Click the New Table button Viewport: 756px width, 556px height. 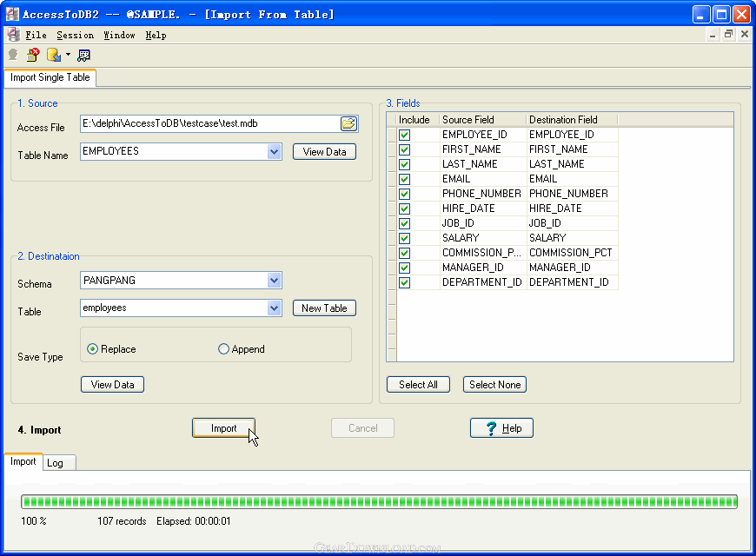pos(324,308)
